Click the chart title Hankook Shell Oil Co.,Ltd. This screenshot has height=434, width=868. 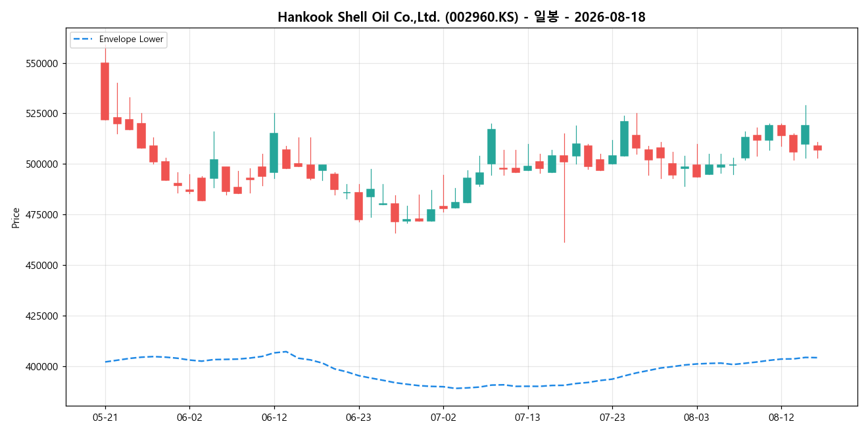[461, 17]
